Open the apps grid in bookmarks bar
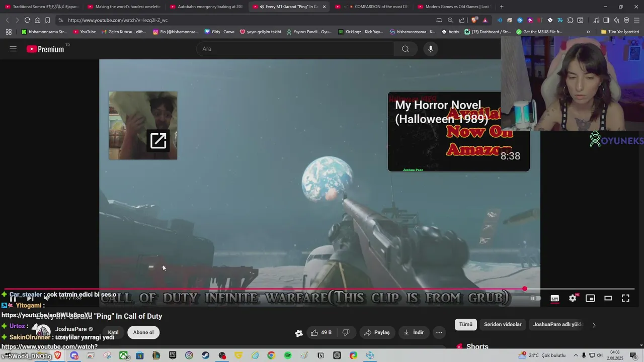644x362 pixels. (9, 32)
